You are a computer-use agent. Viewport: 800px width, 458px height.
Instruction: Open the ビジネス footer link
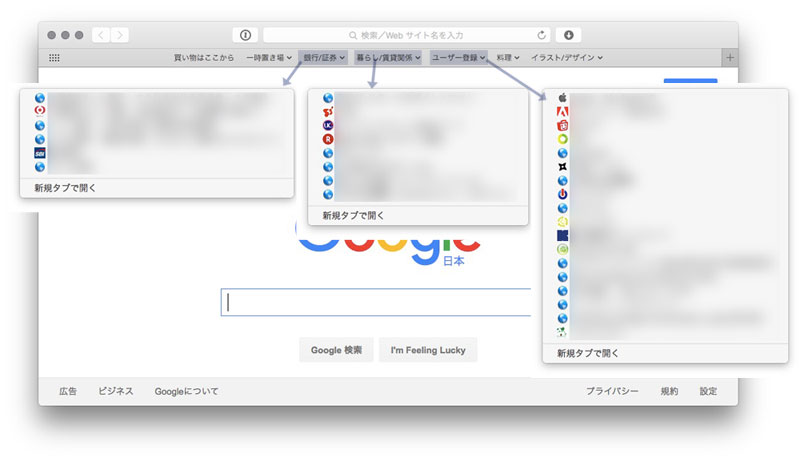click(116, 391)
